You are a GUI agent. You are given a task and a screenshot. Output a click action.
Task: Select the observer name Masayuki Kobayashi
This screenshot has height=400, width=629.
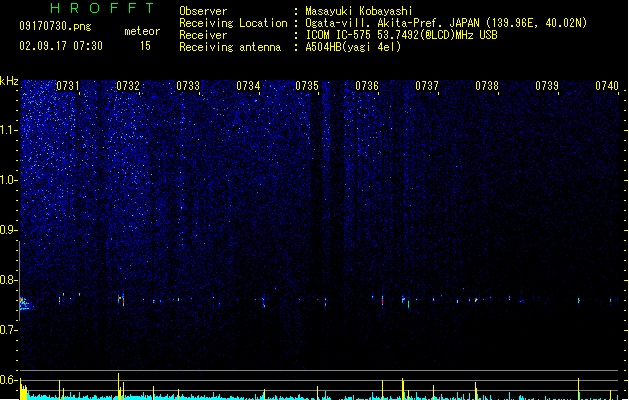pyautogui.click(x=359, y=11)
